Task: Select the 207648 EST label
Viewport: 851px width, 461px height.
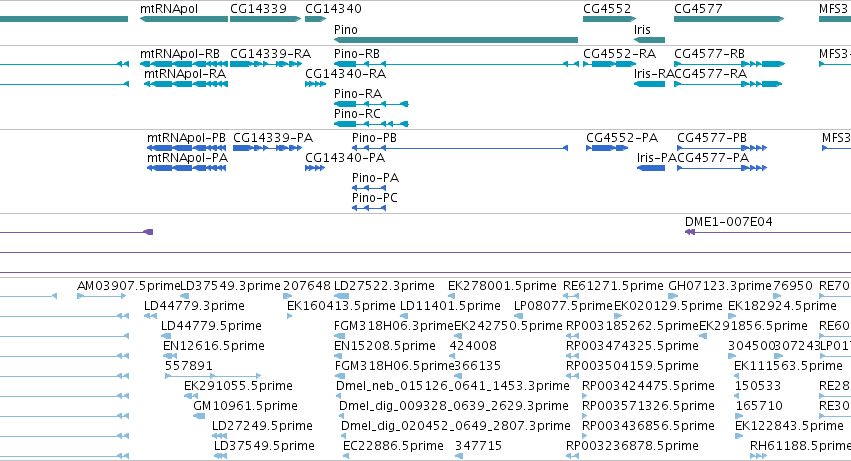Action: [x=307, y=286]
